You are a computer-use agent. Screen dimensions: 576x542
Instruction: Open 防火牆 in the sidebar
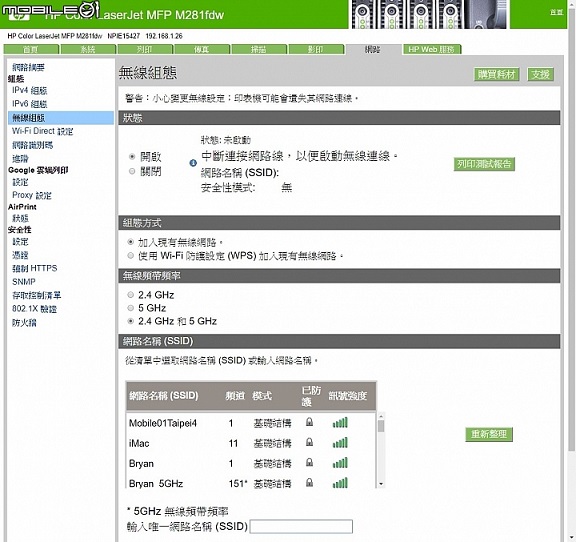pyautogui.click(x=24, y=323)
